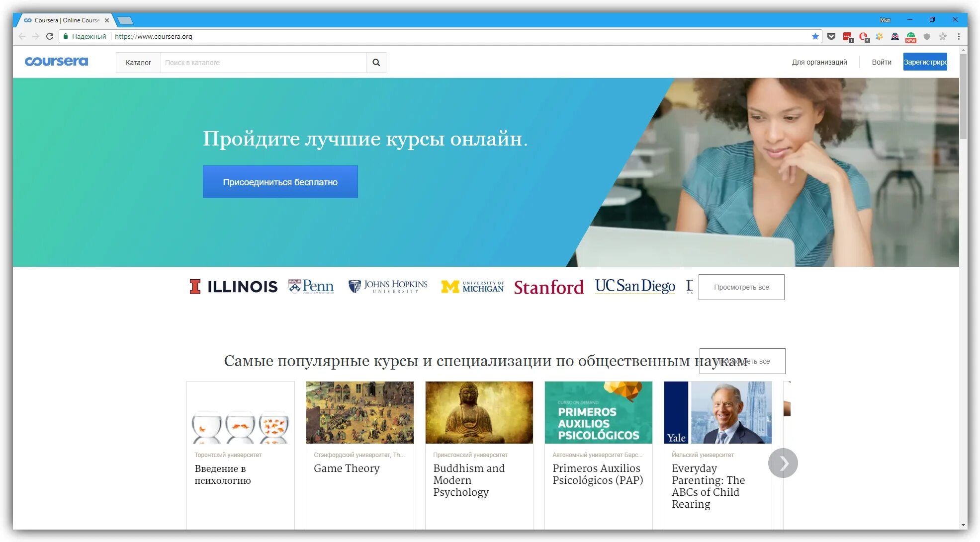
Task: Click the LastPass extension icon
Action: click(x=847, y=37)
